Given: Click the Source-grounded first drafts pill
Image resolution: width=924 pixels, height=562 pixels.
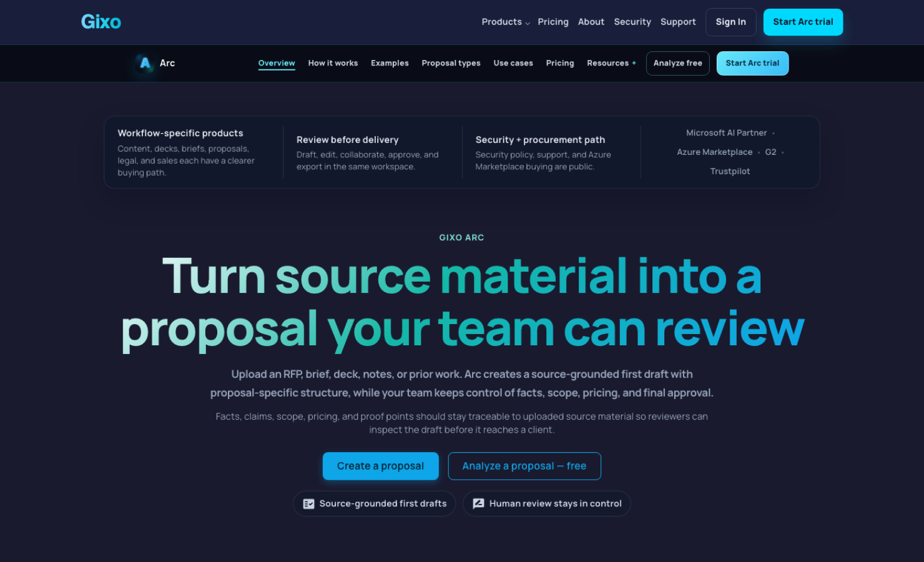Looking at the screenshot, I should coord(374,503).
